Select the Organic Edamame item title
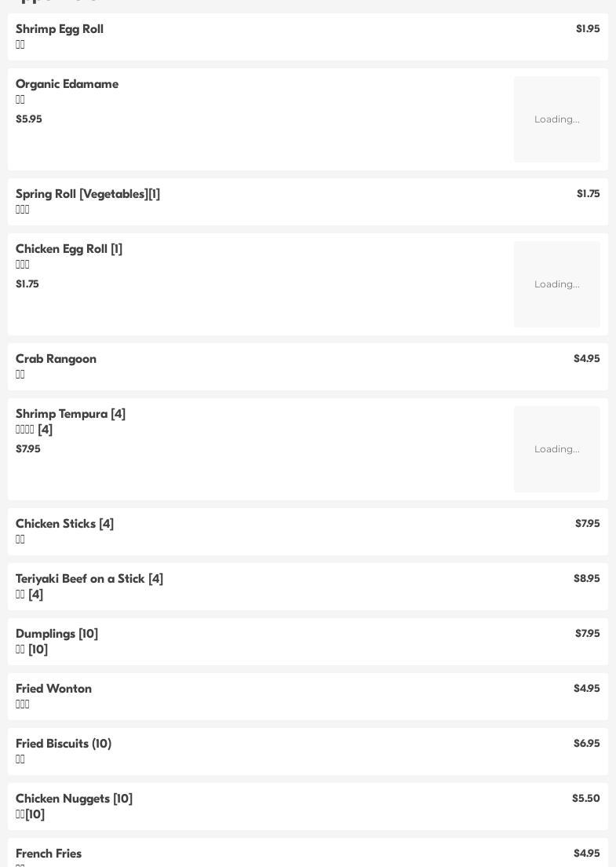This screenshot has height=867, width=616. click(67, 84)
